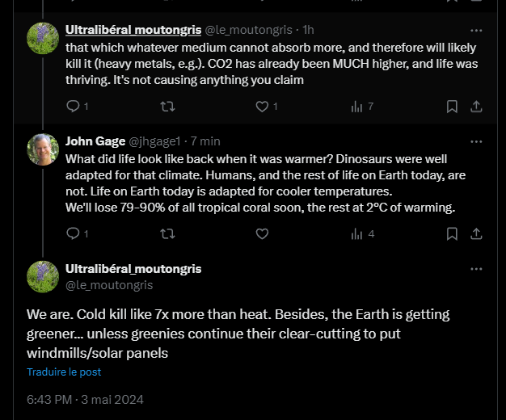Retweet the first moutongris tweet

(167, 107)
